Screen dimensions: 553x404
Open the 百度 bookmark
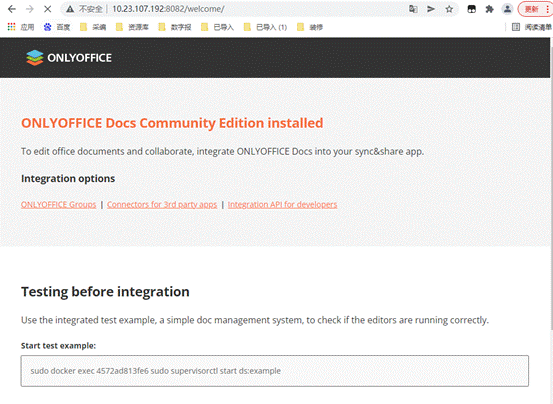(57, 27)
